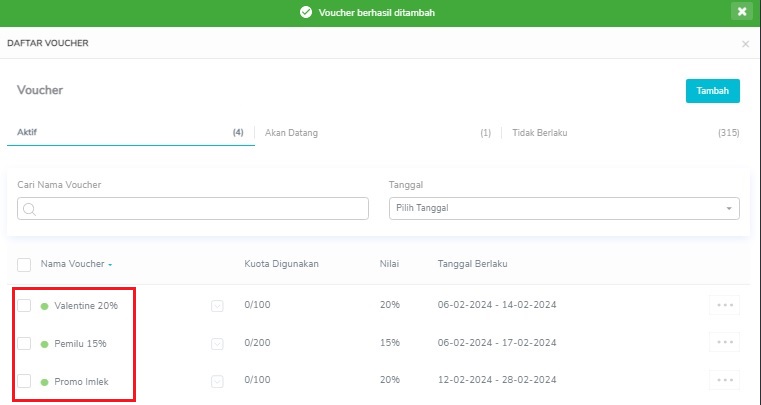Tick the select-all vouchers checkbox

point(24,265)
